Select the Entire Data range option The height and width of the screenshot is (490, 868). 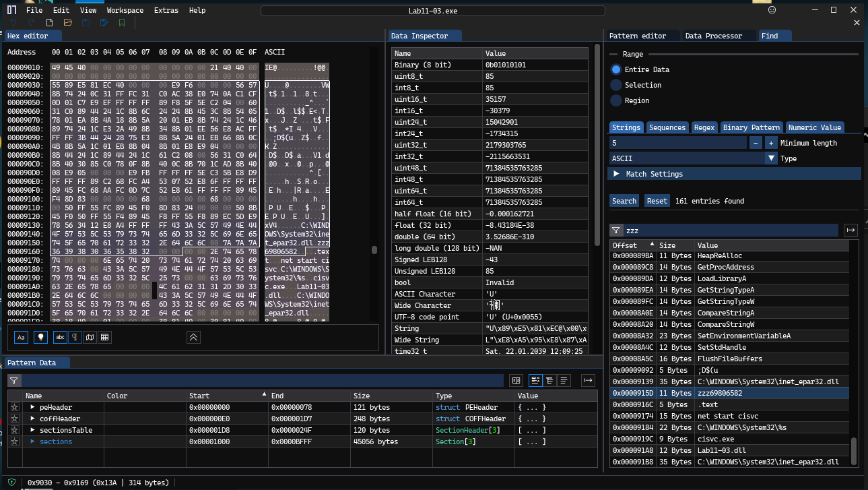(x=615, y=69)
